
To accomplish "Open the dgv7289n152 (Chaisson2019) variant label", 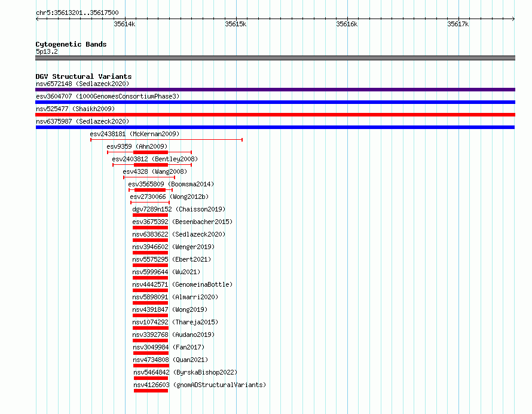I will pos(179,209).
